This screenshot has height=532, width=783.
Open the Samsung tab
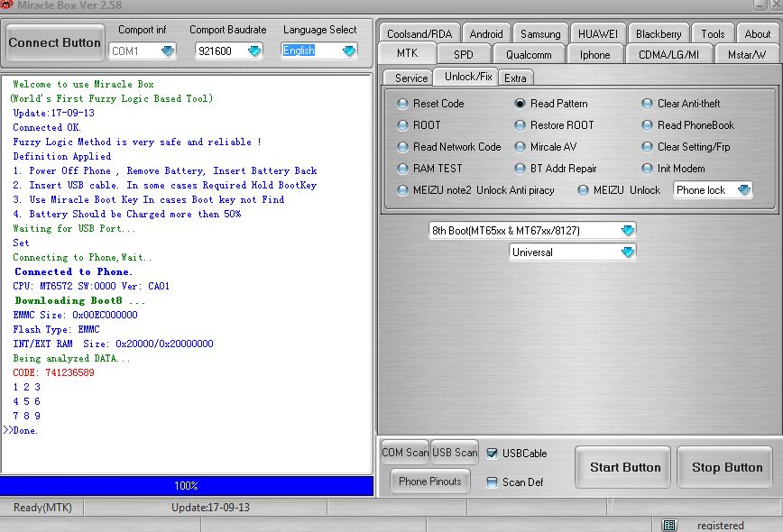coord(541,34)
